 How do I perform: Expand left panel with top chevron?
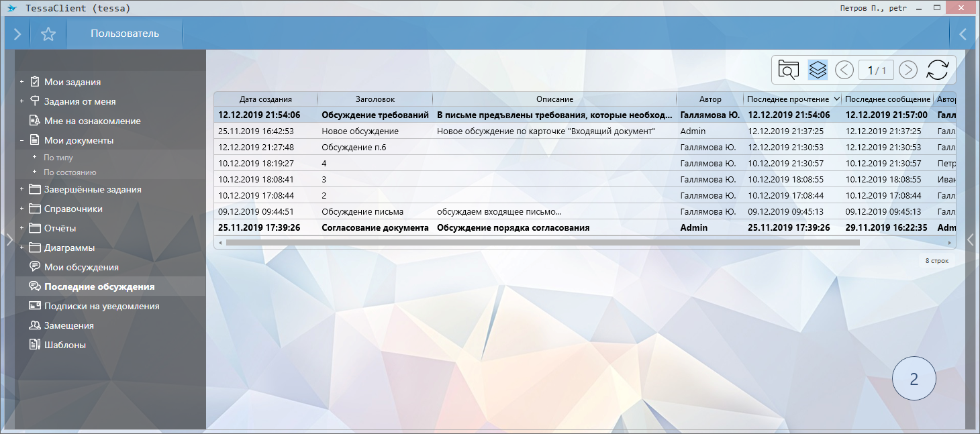coord(17,34)
